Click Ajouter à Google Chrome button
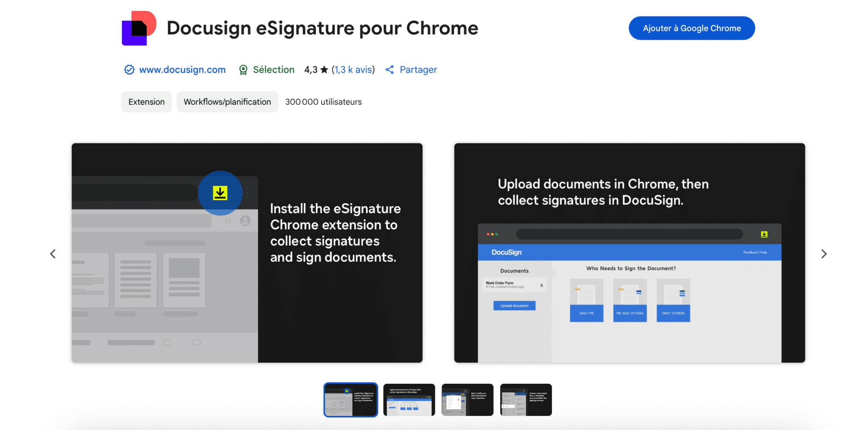 point(691,28)
